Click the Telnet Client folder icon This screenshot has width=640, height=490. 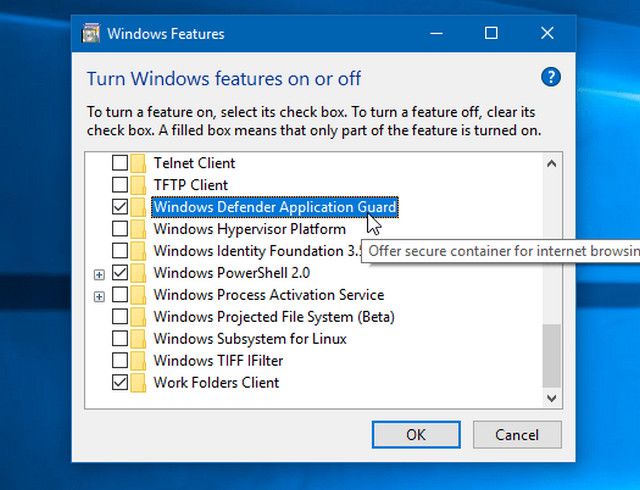138,163
